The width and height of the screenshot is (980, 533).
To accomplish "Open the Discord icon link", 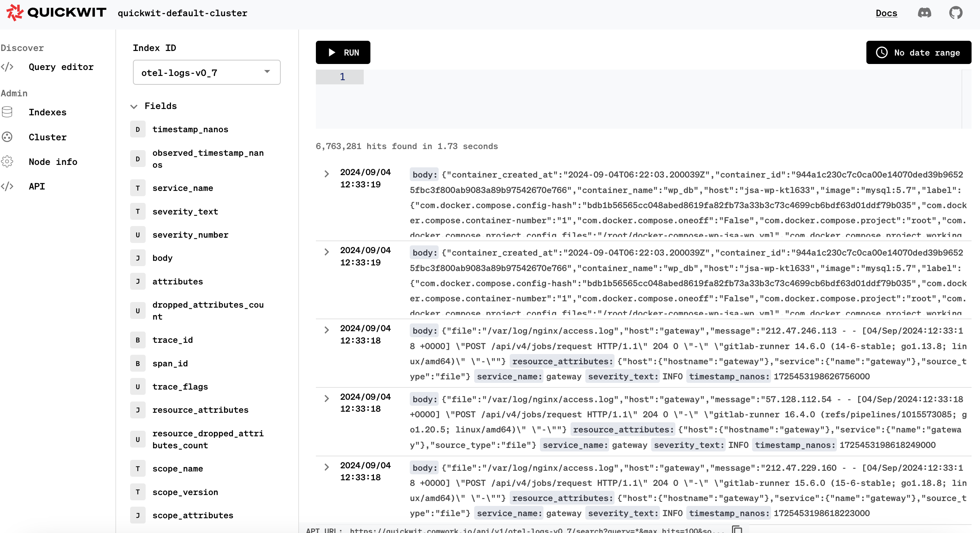I will pyautogui.click(x=924, y=13).
